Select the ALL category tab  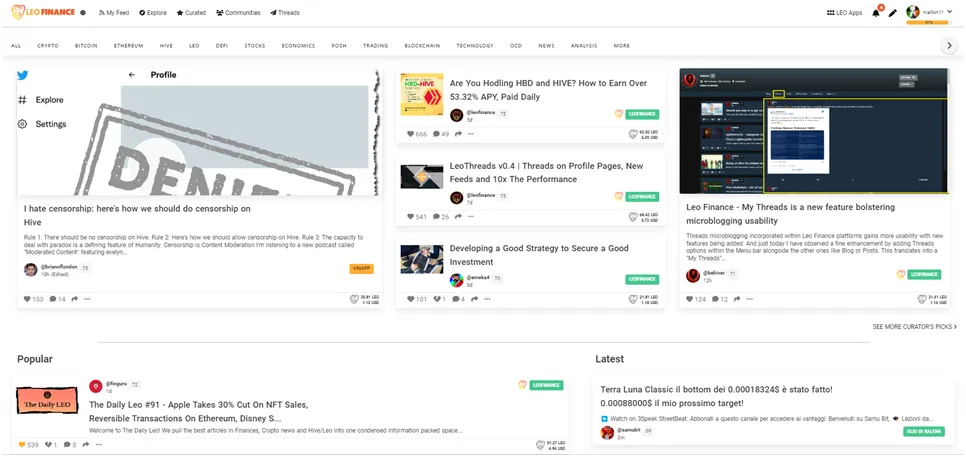[x=16, y=46]
